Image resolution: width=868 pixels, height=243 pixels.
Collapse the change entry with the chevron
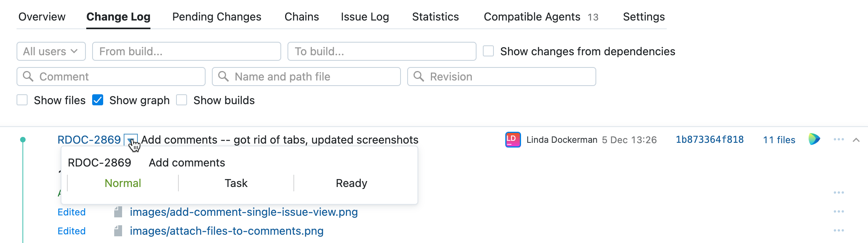[855, 139]
